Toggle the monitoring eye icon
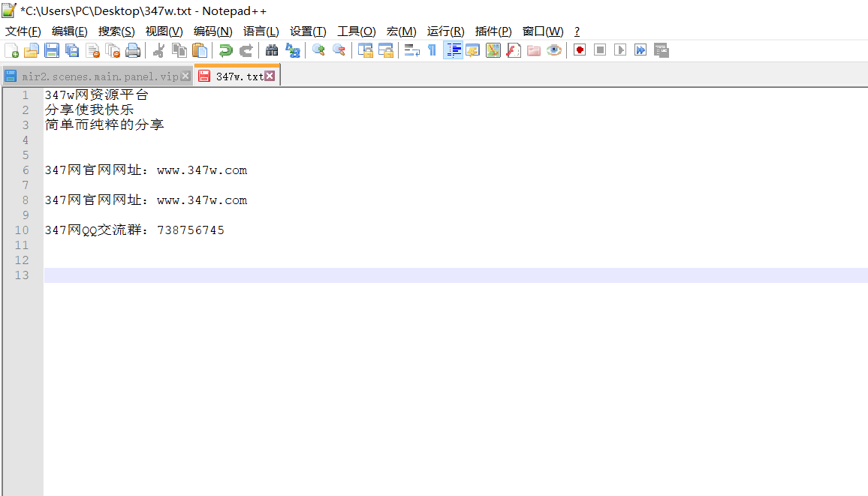868x496 pixels. [554, 50]
